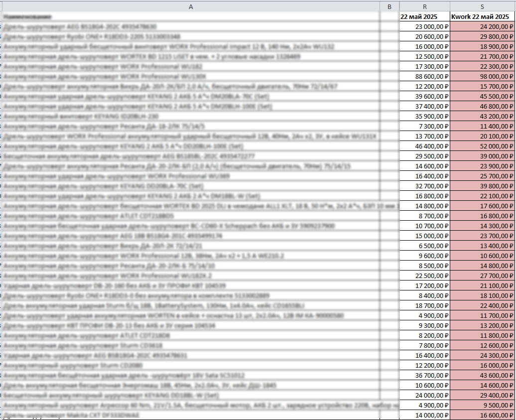This screenshot has height=420, width=516.
Task: Click the Kwork price 9 500,00 ₽
Action: pos(482,405)
